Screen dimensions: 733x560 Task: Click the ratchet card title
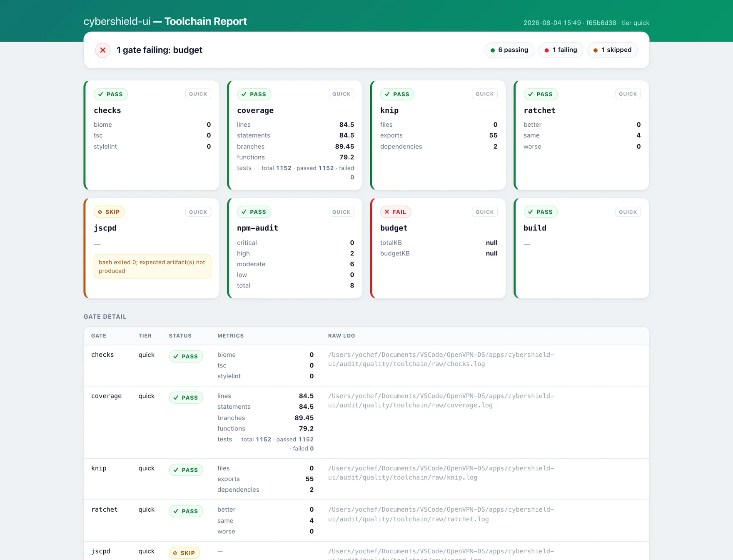pos(539,110)
